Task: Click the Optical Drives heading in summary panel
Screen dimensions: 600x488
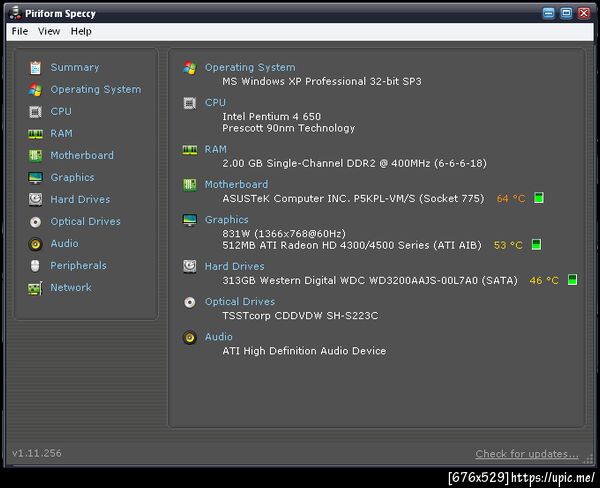Action: [240, 302]
